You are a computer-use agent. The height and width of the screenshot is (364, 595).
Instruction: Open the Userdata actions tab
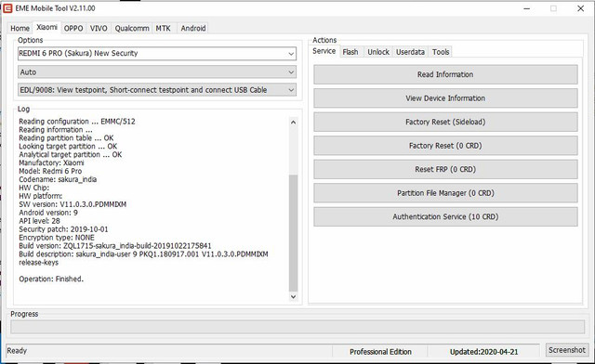(x=410, y=52)
